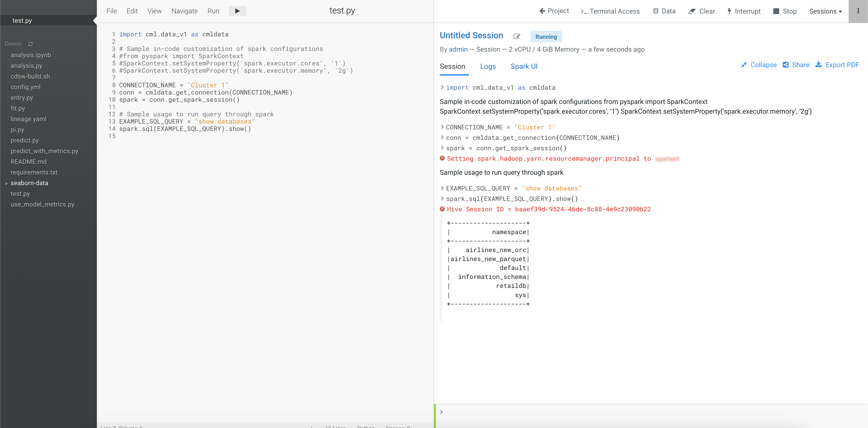Refresh the Demo project file list

30,44
